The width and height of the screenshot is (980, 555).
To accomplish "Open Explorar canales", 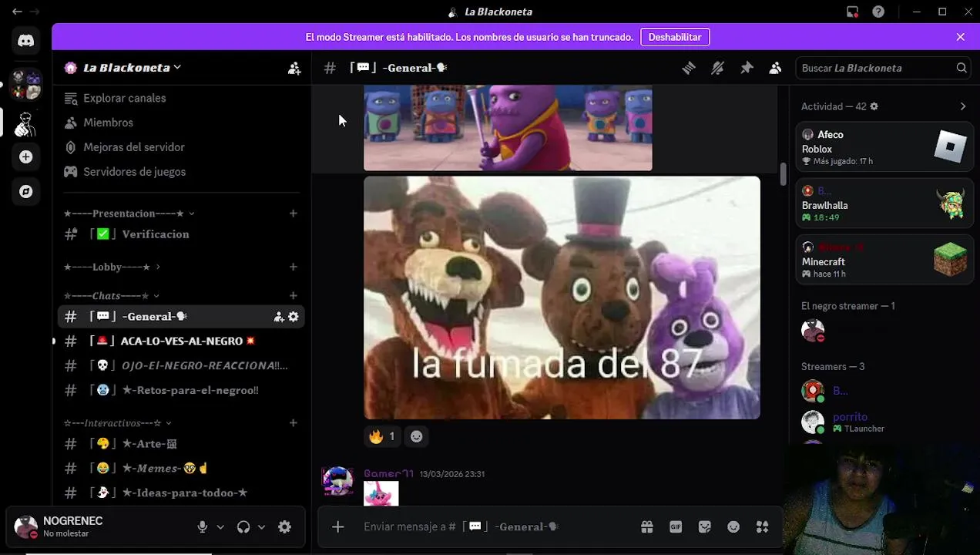I will point(181,98).
